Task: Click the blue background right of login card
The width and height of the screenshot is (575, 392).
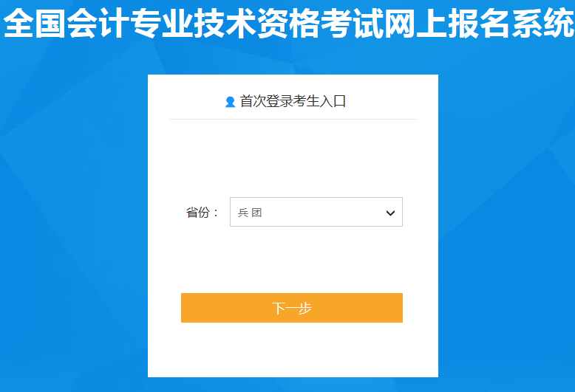Action: coord(506,220)
